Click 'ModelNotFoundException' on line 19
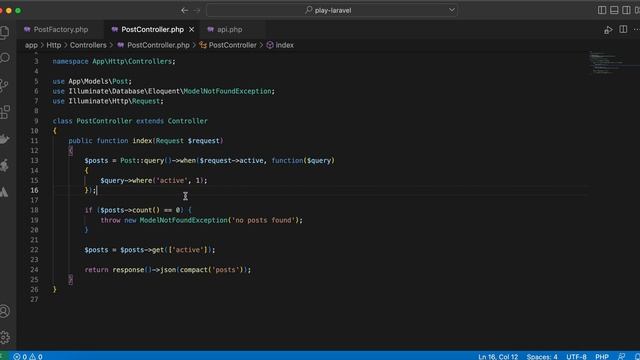The width and height of the screenshot is (640, 360). [x=183, y=220]
